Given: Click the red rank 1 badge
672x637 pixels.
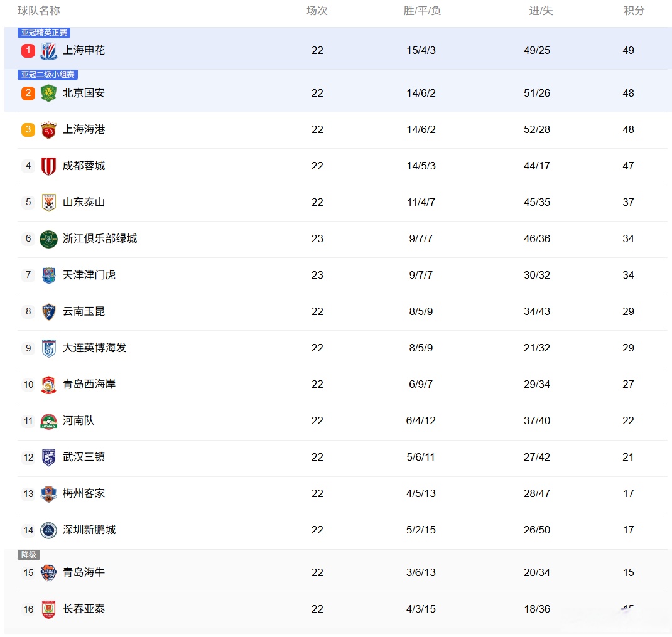Looking at the screenshot, I should pyautogui.click(x=28, y=51).
